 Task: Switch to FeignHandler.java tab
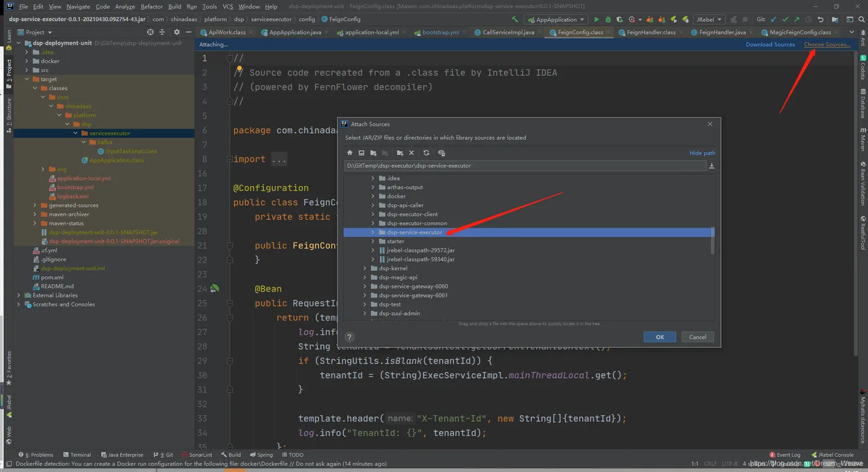[x=722, y=32]
